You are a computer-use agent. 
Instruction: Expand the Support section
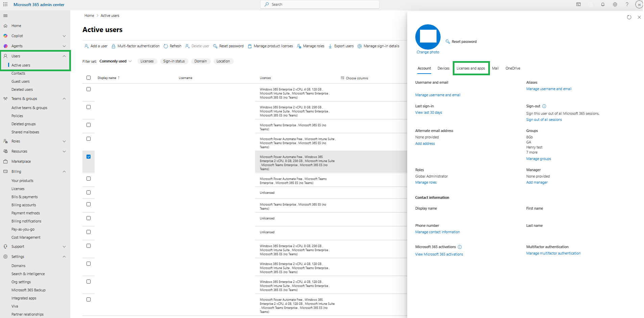pyautogui.click(x=64, y=247)
